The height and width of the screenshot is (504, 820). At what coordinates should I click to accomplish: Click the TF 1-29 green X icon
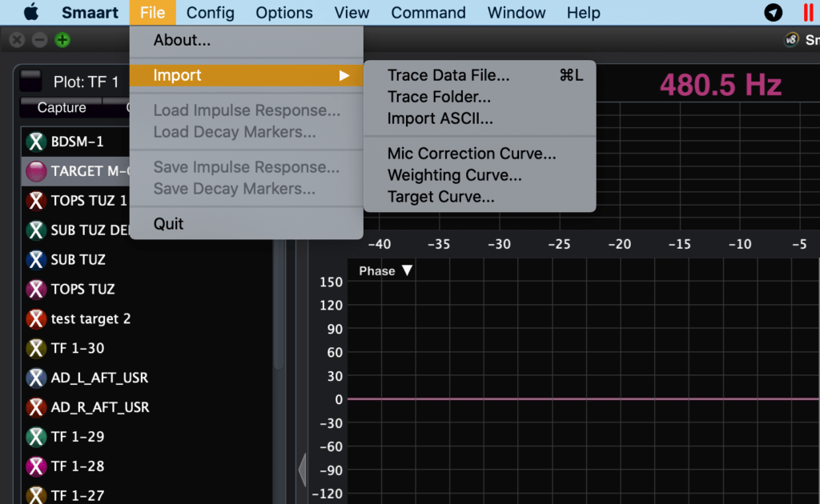tap(36, 437)
